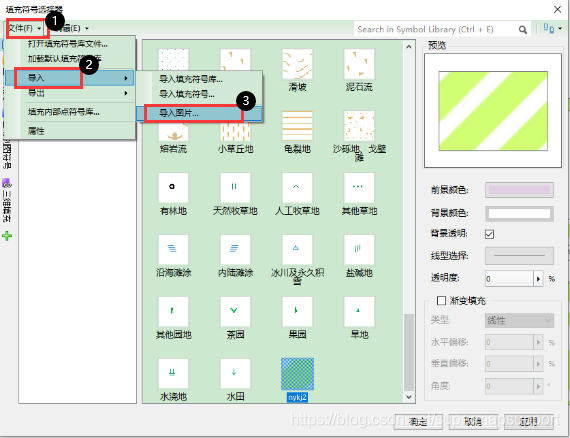Screen dimensions: 570x438
Task: Select the nykj2 imported fill symbol
Action: 297,379
